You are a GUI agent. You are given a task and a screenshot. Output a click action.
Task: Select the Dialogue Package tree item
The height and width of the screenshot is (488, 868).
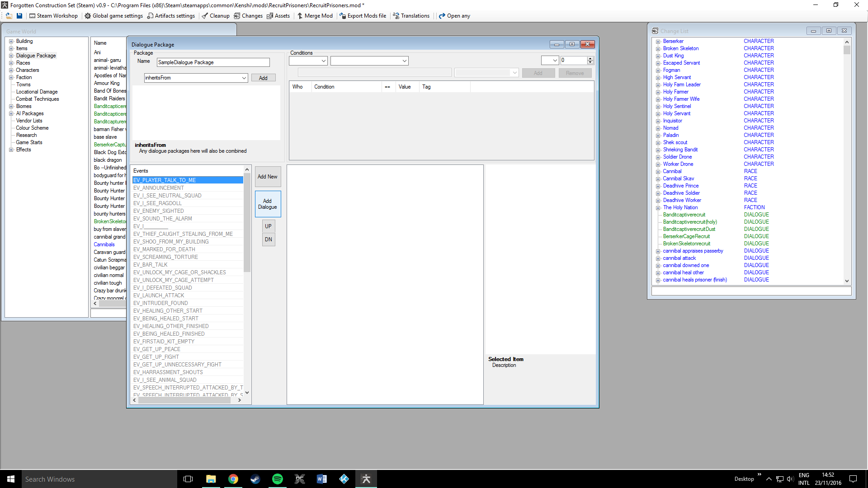coord(36,56)
